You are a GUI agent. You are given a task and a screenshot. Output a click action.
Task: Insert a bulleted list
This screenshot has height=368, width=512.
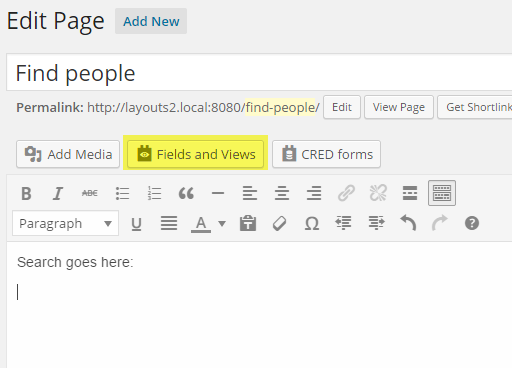pyautogui.click(x=122, y=193)
